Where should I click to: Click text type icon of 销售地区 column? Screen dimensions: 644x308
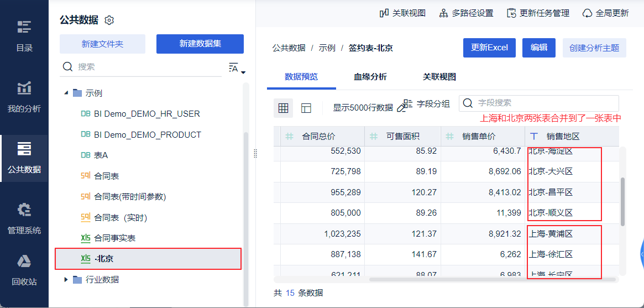[535, 137]
